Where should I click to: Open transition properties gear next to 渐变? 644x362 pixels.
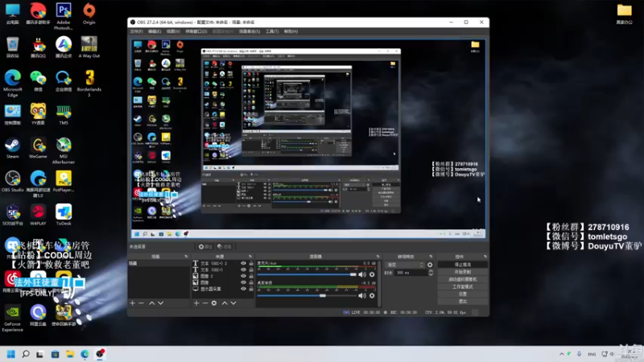pos(430,265)
